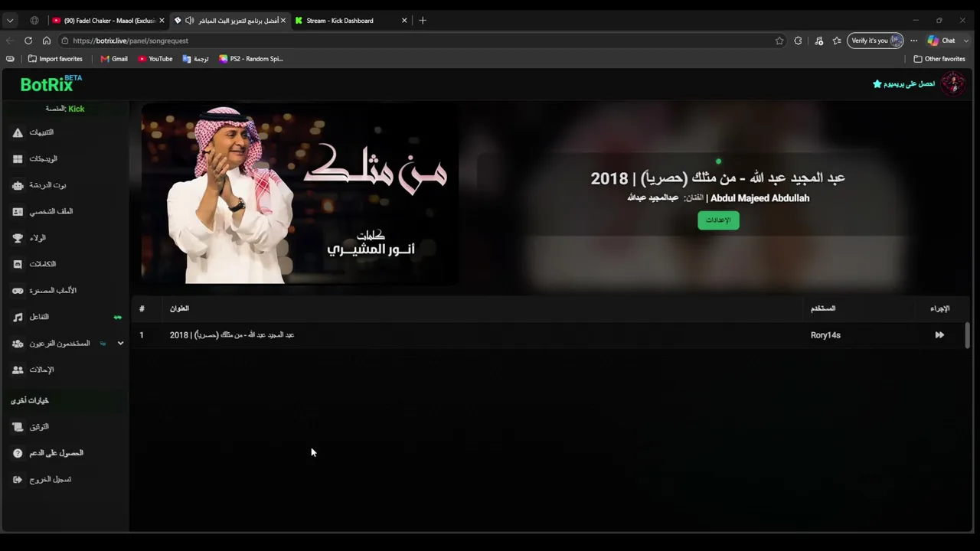Open the Other favorites folder
Viewport: 980px width, 551px height.
[939, 59]
